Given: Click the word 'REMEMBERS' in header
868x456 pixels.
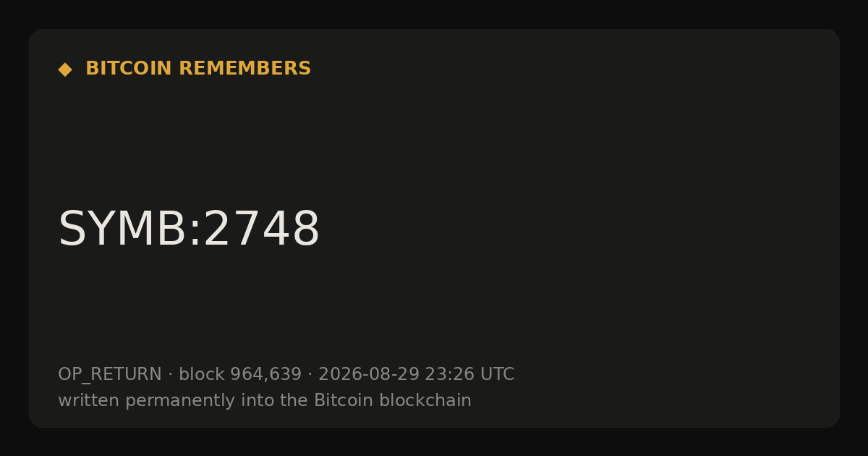Looking at the screenshot, I should click(x=245, y=69).
